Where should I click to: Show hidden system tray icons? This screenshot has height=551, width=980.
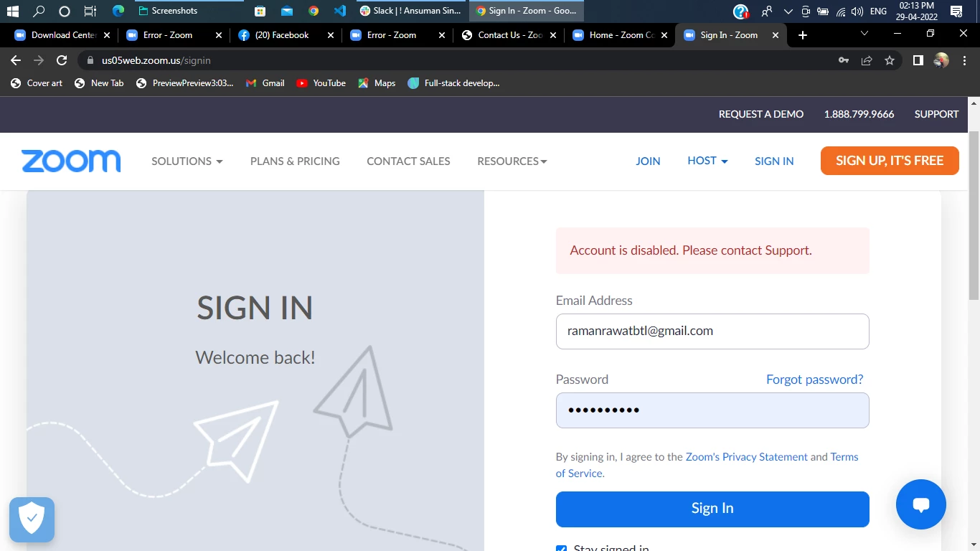[788, 11]
